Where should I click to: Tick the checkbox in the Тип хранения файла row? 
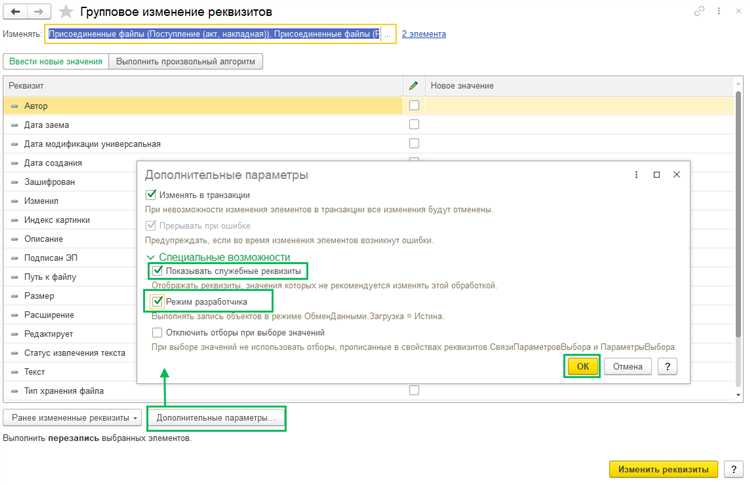(414, 390)
